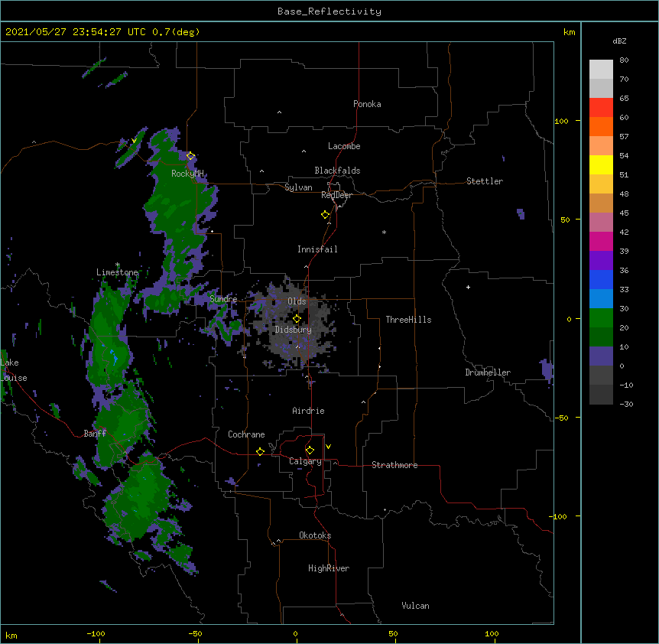The image size is (659, 644).
Task: Select the magenta 42-39 dBZ legend swatch
Action: click(601, 241)
